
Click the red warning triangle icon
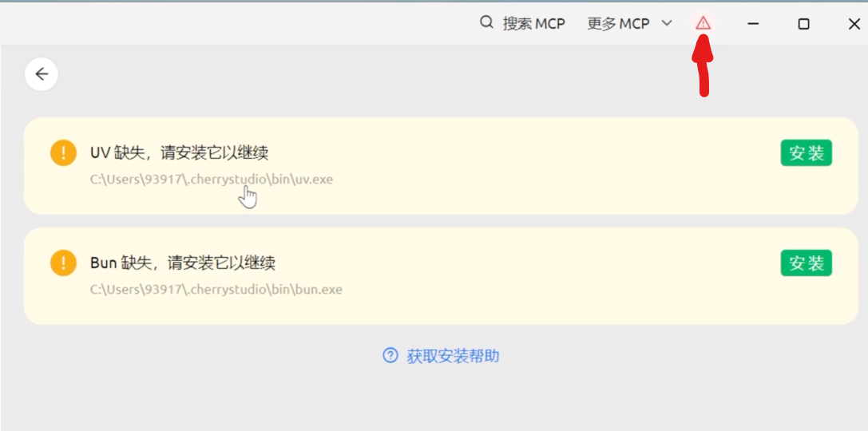pos(703,23)
